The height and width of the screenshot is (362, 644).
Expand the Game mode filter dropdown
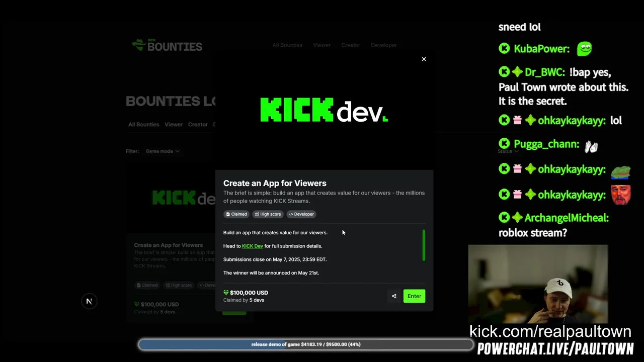tap(162, 151)
